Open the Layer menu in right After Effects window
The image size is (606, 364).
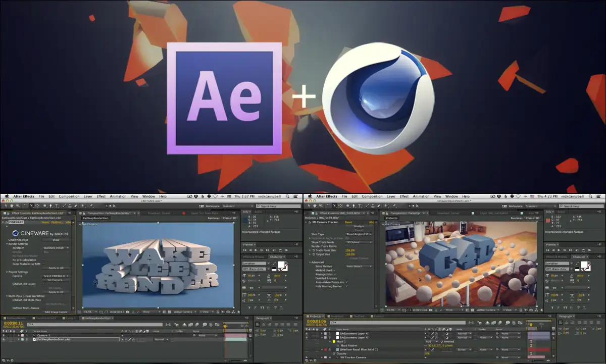(x=391, y=196)
